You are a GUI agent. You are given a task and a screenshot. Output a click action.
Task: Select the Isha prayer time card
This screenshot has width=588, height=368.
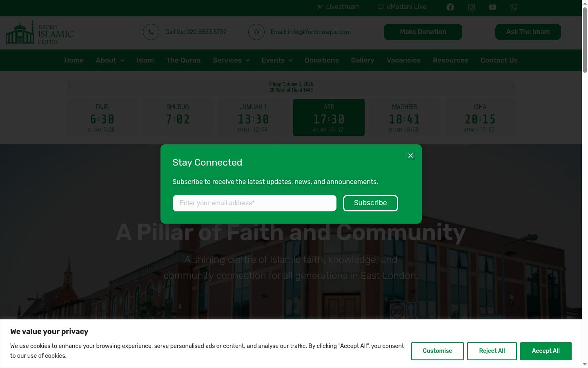[480, 117]
